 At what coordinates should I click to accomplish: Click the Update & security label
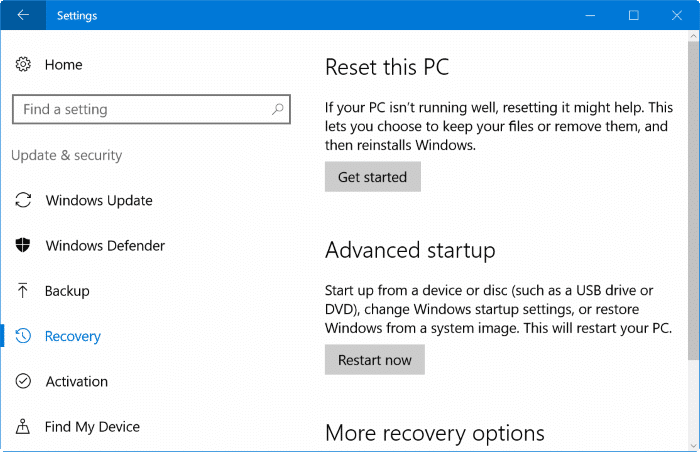[x=67, y=155]
